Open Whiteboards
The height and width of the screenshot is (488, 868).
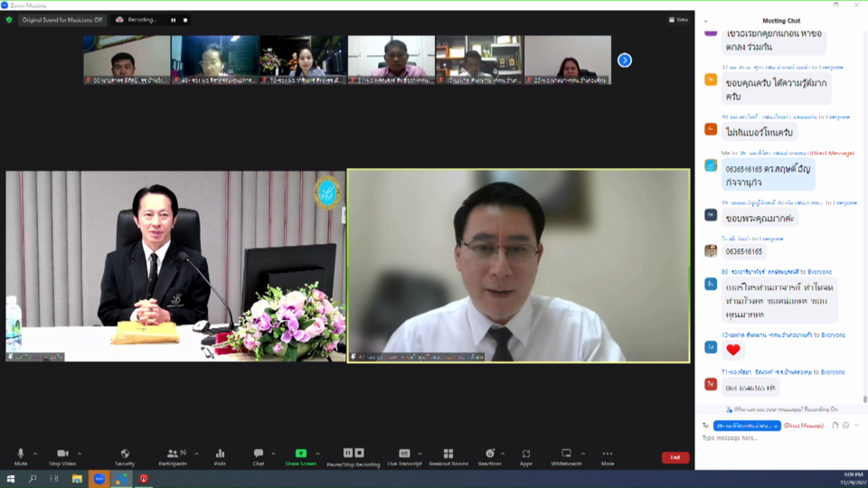point(566,456)
